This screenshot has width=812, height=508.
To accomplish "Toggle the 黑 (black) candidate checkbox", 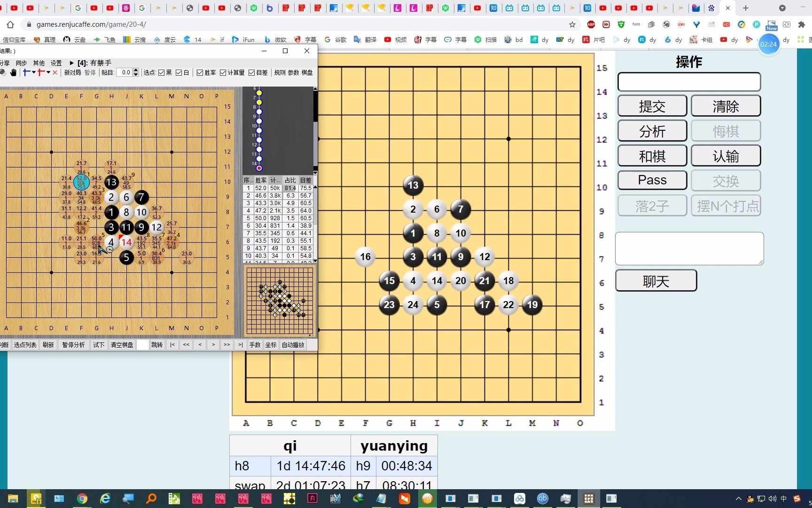I will (162, 72).
